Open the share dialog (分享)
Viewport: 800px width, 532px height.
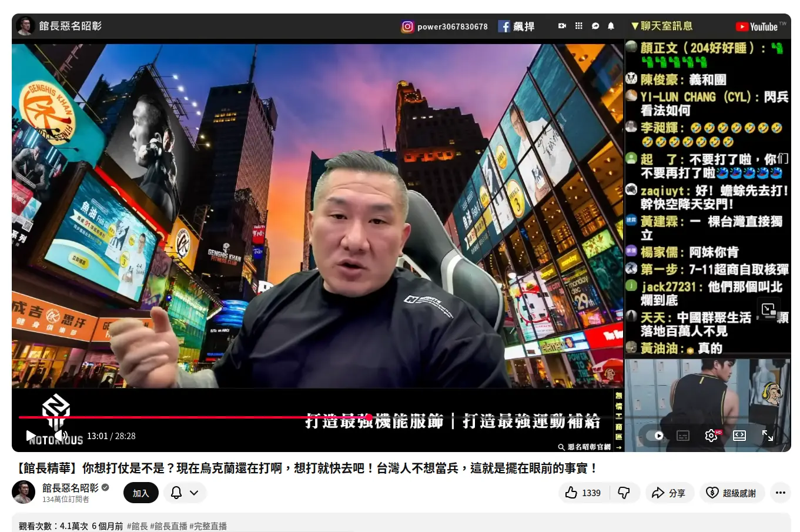click(x=669, y=493)
